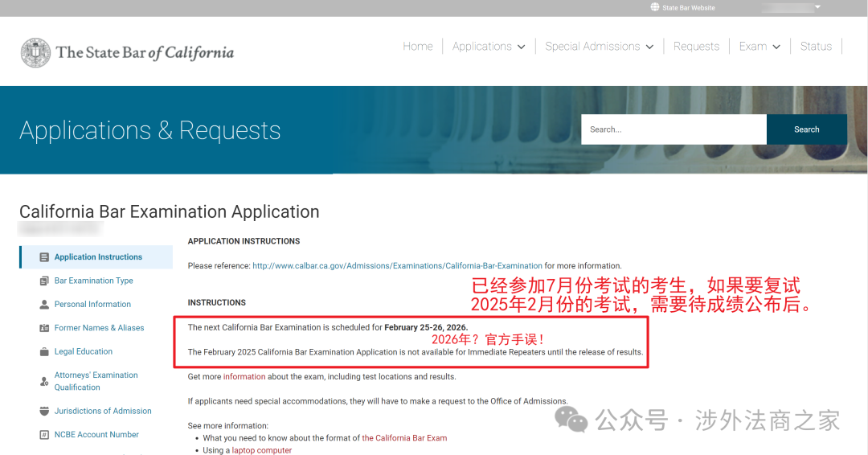Expand the Special Admissions dropdown chevron

click(x=649, y=47)
